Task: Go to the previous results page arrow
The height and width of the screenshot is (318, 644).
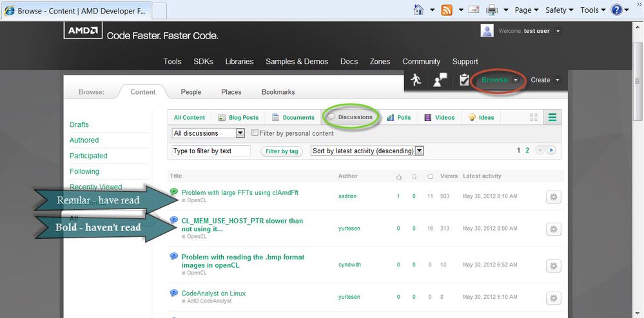Action: [540, 151]
